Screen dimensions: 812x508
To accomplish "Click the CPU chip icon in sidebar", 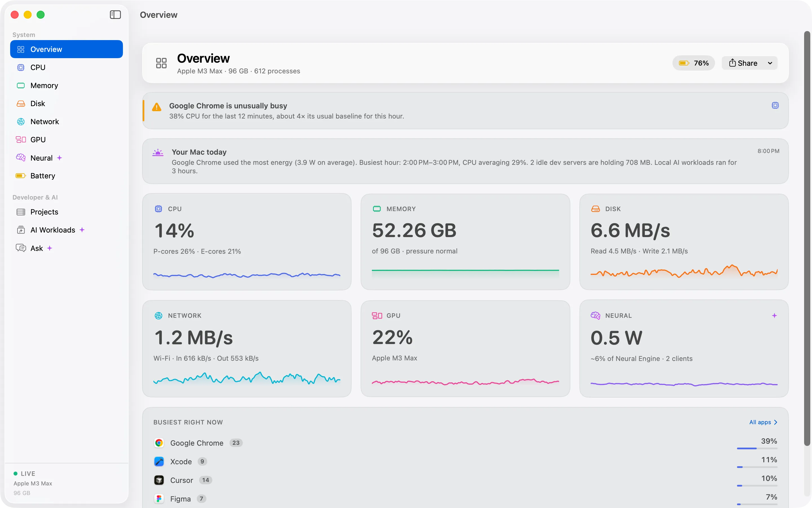I will tap(21, 67).
